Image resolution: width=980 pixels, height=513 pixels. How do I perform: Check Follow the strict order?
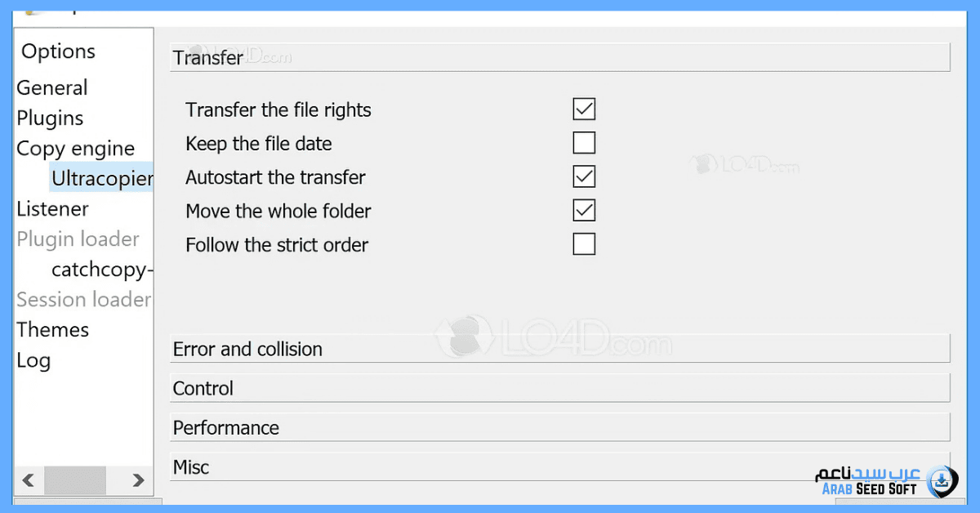(x=584, y=244)
